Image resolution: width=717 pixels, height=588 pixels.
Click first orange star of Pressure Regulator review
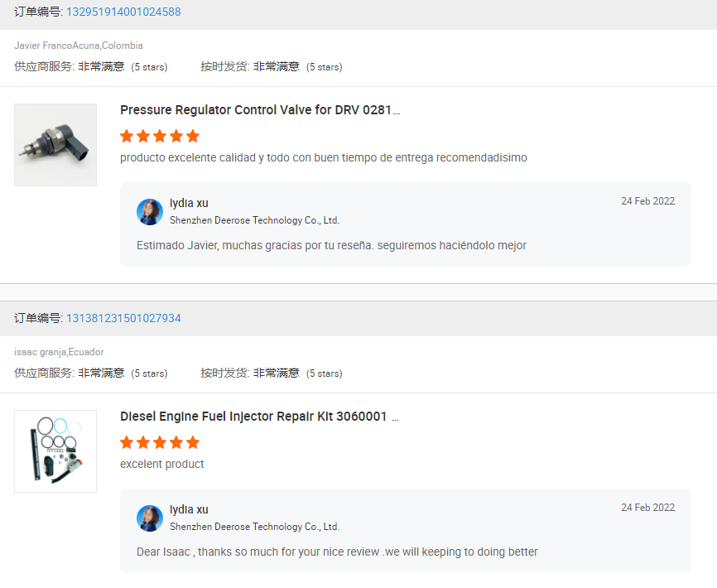click(x=127, y=136)
